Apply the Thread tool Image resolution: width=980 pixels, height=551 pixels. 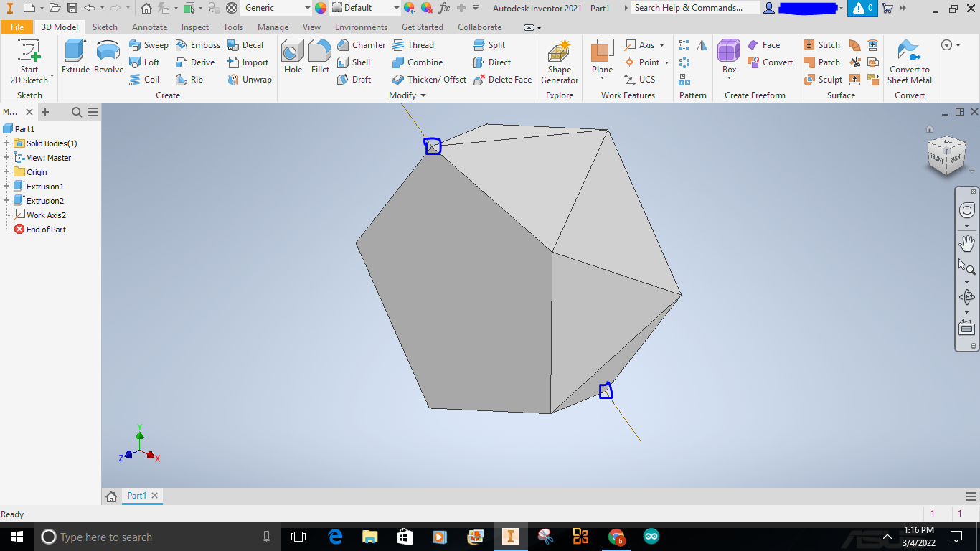point(413,44)
